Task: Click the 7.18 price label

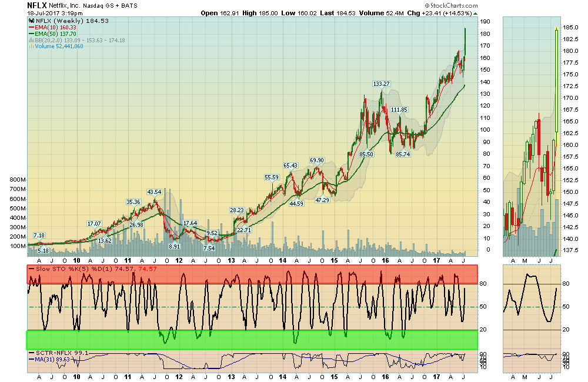Action: point(39,236)
